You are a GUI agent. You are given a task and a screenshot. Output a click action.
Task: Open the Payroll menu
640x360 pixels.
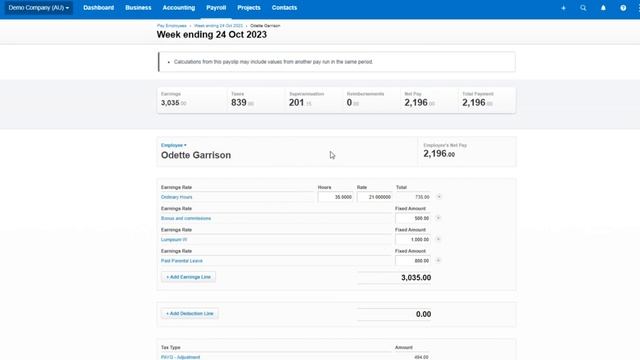click(x=216, y=8)
